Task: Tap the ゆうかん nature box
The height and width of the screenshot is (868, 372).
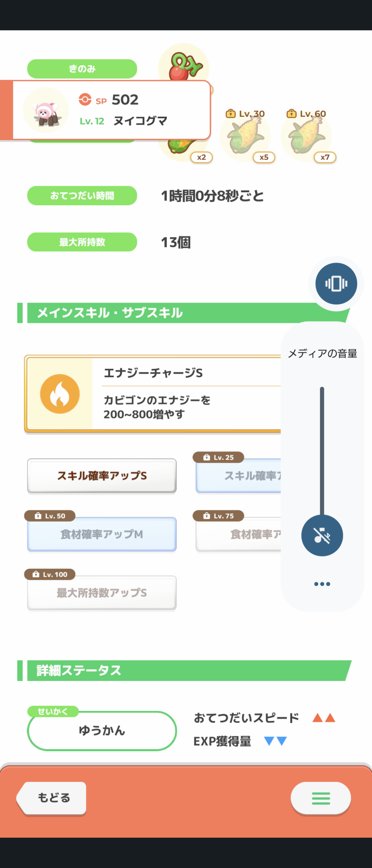Action: point(102,731)
